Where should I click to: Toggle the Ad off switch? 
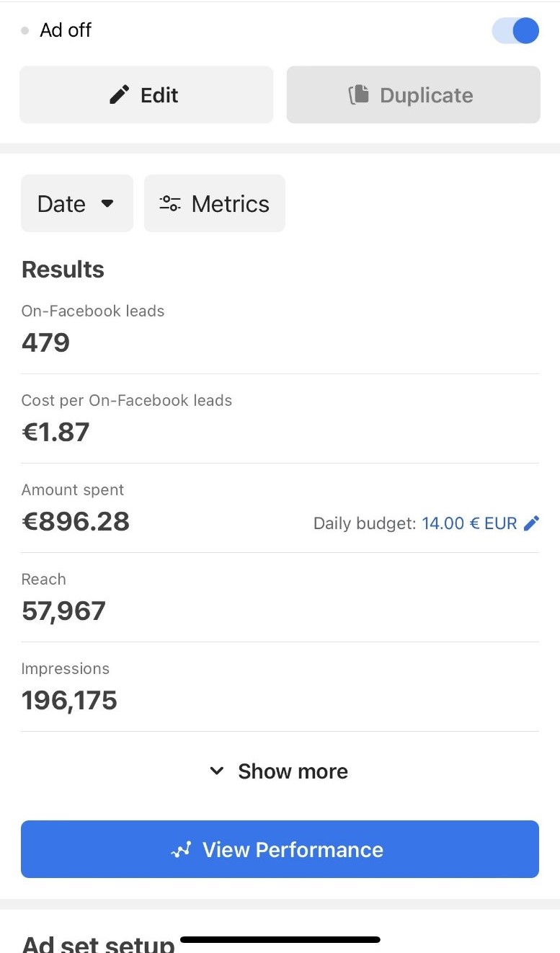point(515,31)
